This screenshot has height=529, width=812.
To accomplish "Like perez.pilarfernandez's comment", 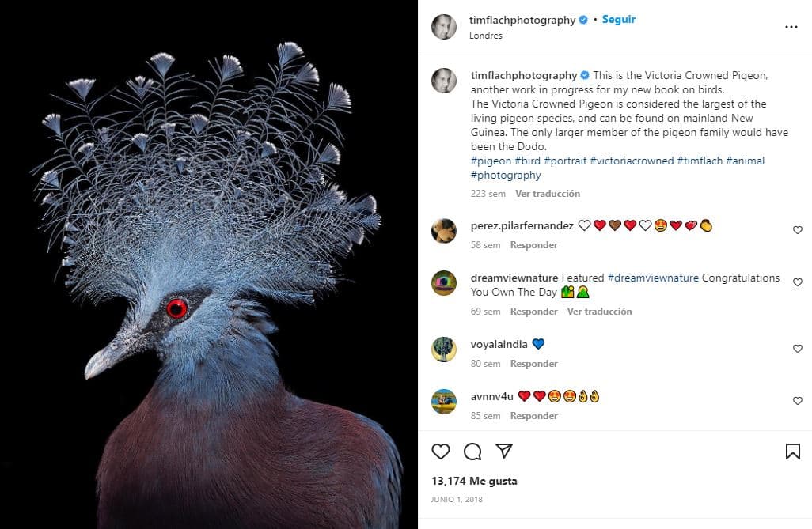I will [797, 230].
